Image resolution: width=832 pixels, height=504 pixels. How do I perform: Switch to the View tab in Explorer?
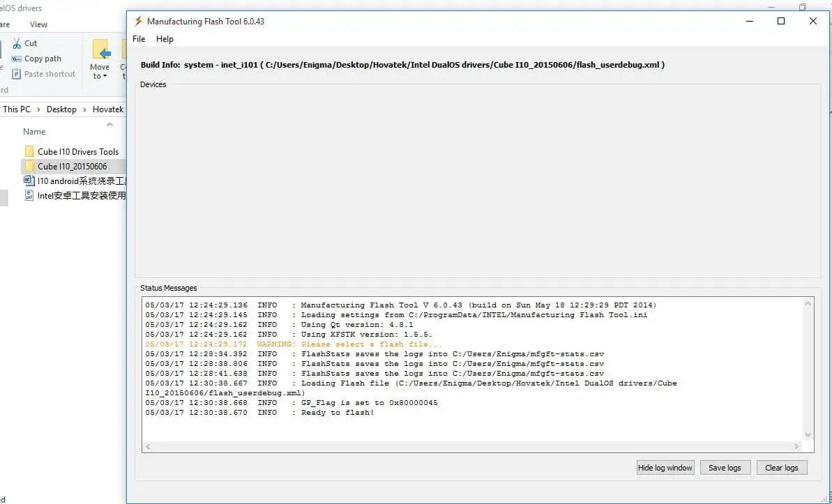click(38, 24)
